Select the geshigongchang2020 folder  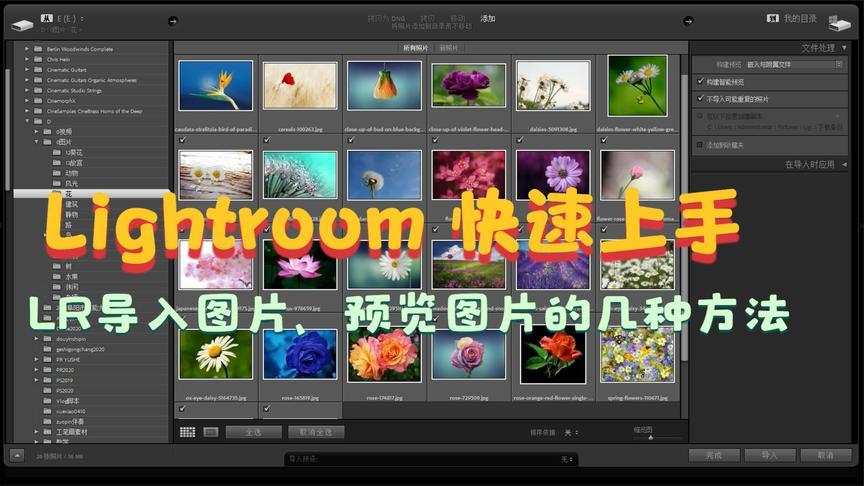point(80,349)
